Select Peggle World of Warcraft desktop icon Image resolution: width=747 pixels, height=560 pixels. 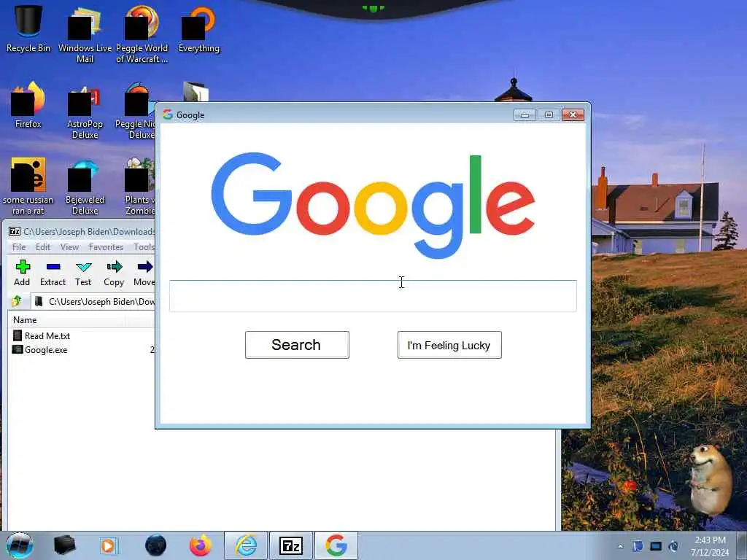pyautogui.click(x=142, y=34)
